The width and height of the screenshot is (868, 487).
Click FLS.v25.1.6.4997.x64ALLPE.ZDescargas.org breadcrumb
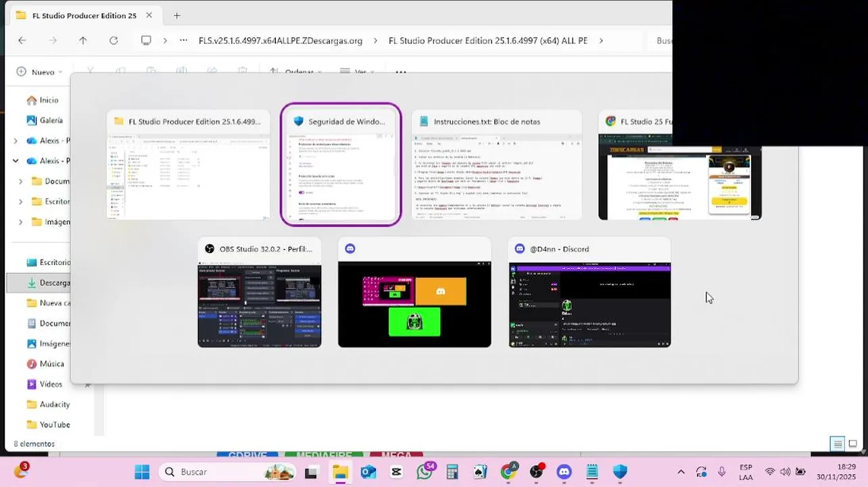click(281, 41)
